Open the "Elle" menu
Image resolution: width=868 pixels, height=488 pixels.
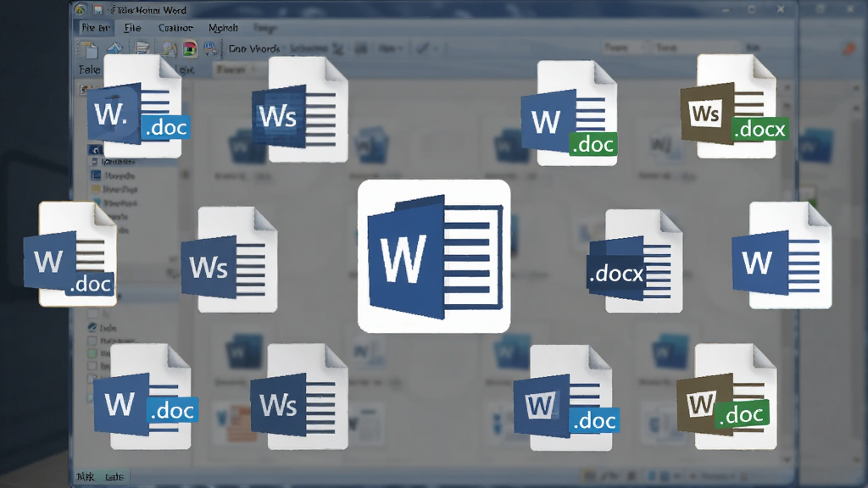click(x=132, y=28)
